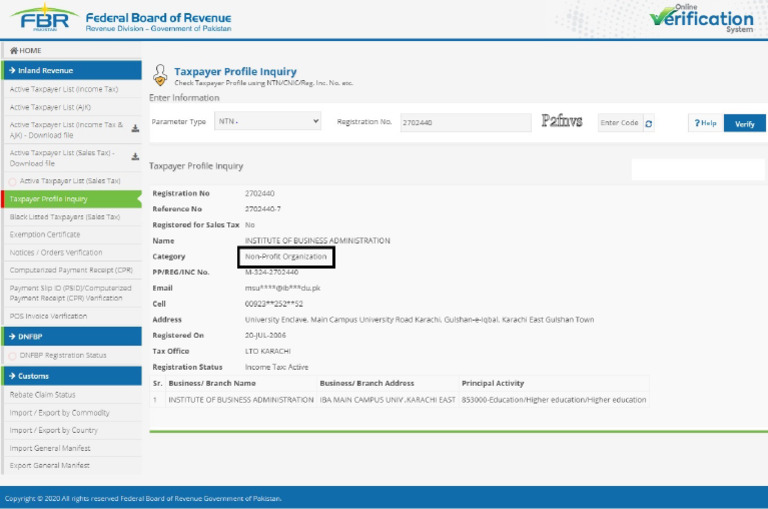
Task: Open Import / Export by Commodity
Action: coord(59,412)
